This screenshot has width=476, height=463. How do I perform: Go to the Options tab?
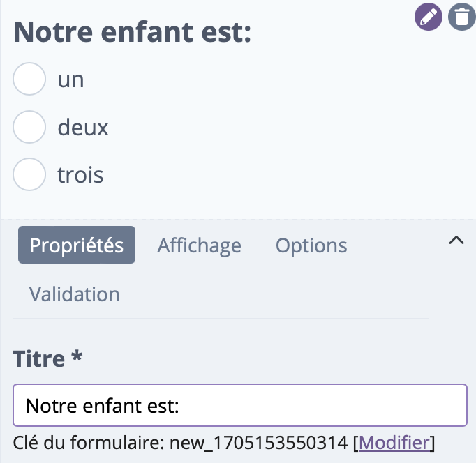(x=311, y=245)
